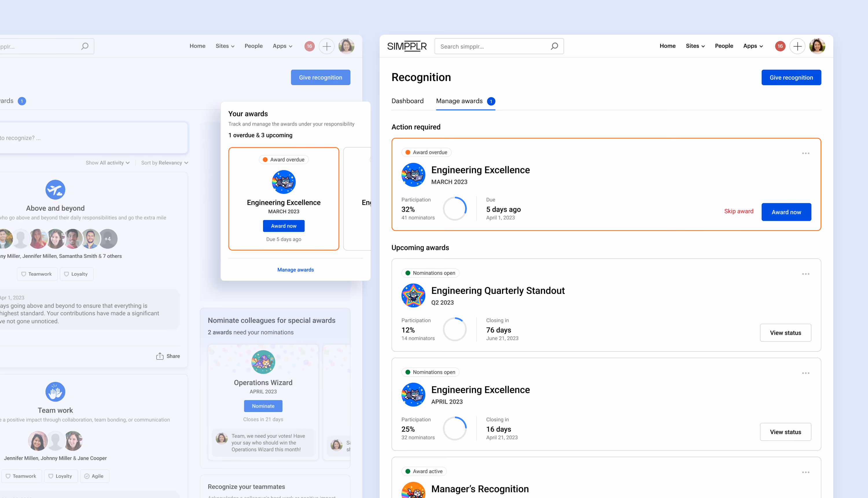This screenshot has width=868, height=498.
Task: Click '1 overdue & 3 upcoming' text
Action: [260, 135]
